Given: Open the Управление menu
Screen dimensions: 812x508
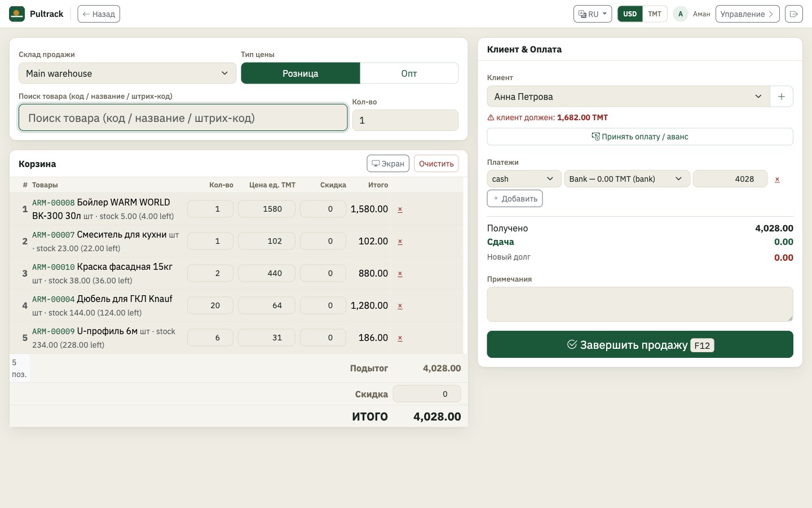Looking at the screenshot, I should tap(747, 14).
